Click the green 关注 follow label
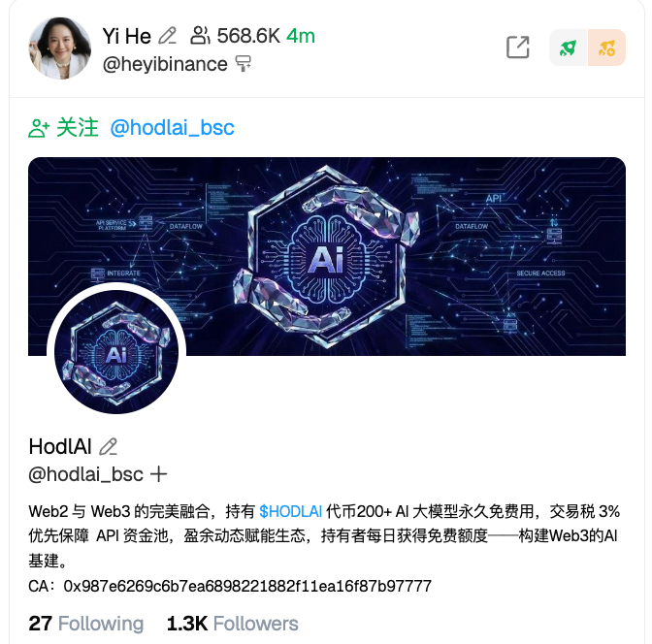 click(x=78, y=128)
